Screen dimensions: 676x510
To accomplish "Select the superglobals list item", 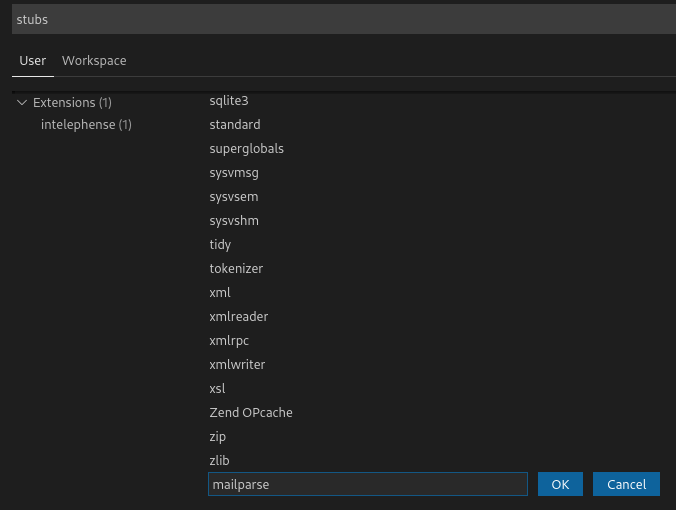I will click(247, 149).
